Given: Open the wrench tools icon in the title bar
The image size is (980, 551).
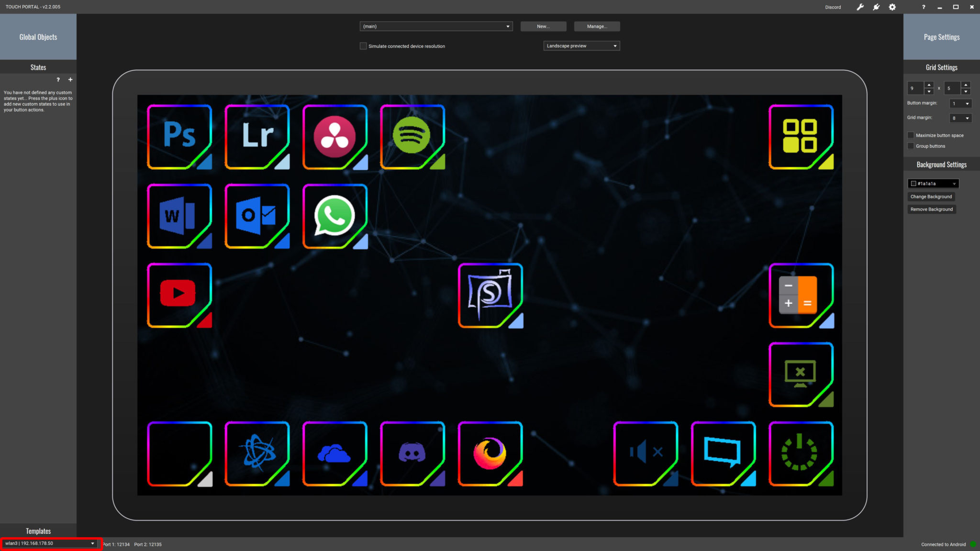Looking at the screenshot, I should 860,7.
